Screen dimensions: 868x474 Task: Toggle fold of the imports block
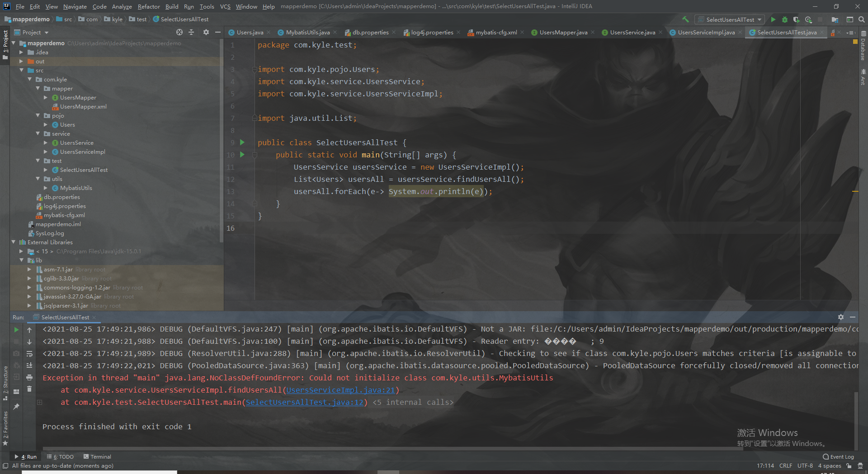[255, 69]
